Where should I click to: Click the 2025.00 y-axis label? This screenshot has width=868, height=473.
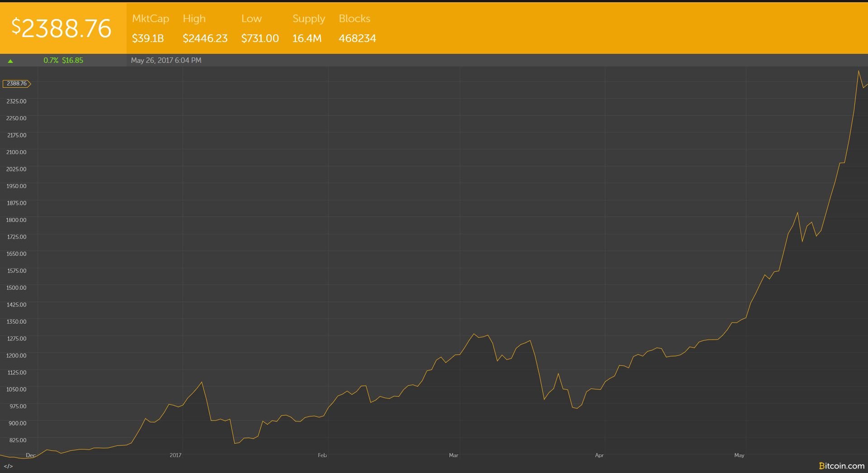[16, 169]
